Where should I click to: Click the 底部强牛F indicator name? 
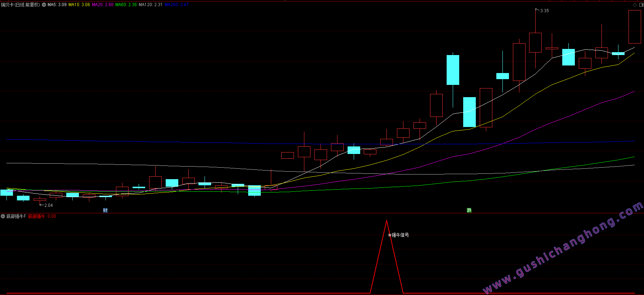16,216
